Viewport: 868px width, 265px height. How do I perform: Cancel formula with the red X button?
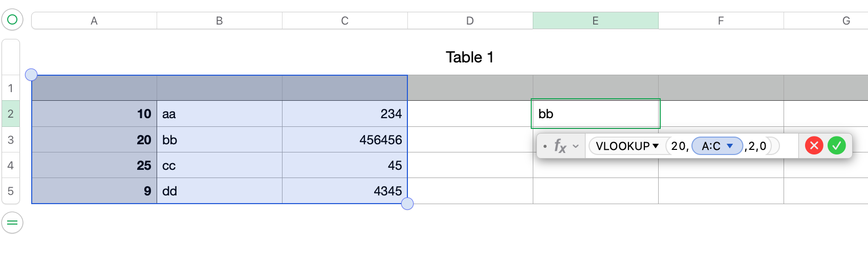pyautogui.click(x=814, y=146)
